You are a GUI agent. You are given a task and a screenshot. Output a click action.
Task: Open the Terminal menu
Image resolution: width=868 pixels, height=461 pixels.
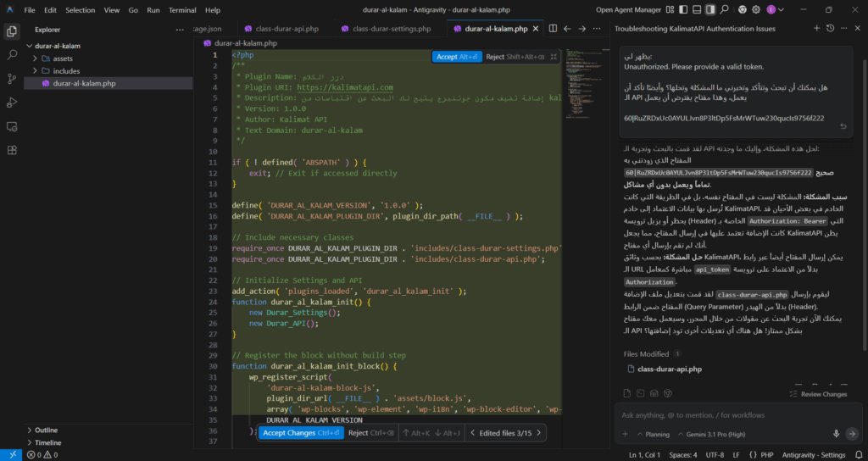pos(181,10)
